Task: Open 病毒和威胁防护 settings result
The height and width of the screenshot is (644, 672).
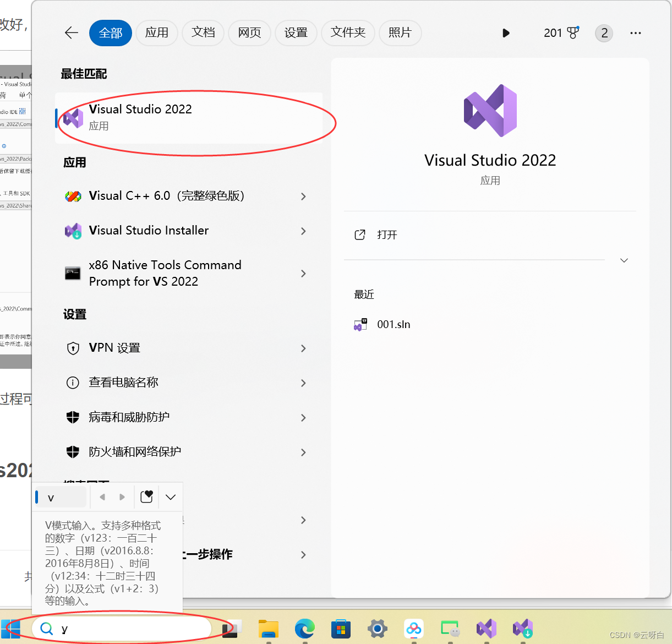Action: pos(189,417)
